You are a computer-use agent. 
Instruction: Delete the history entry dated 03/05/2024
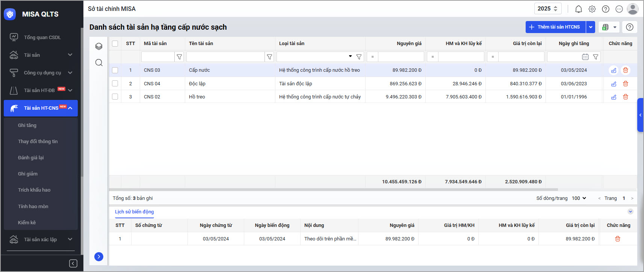point(618,239)
